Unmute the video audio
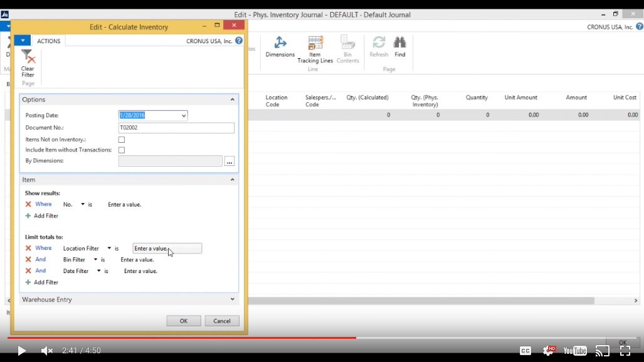 [47, 351]
